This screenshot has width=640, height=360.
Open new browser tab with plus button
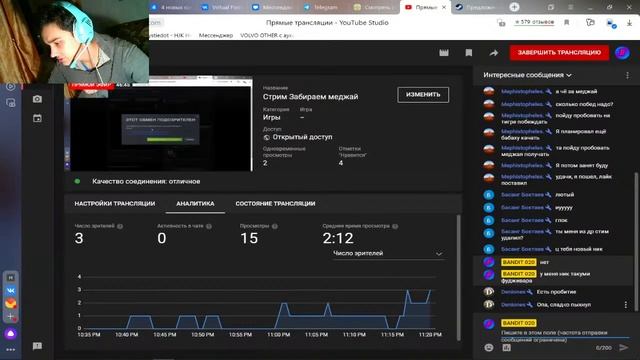pyautogui.click(x=514, y=7)
